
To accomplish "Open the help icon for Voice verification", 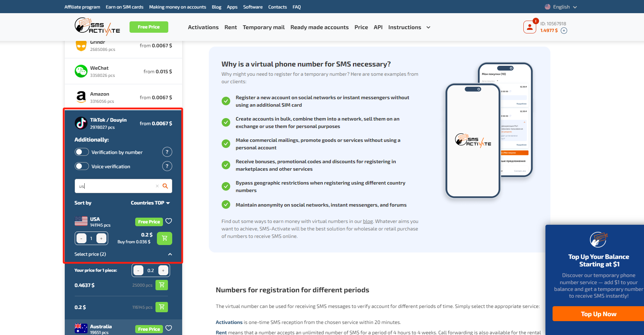I will [x=167, y=166].
